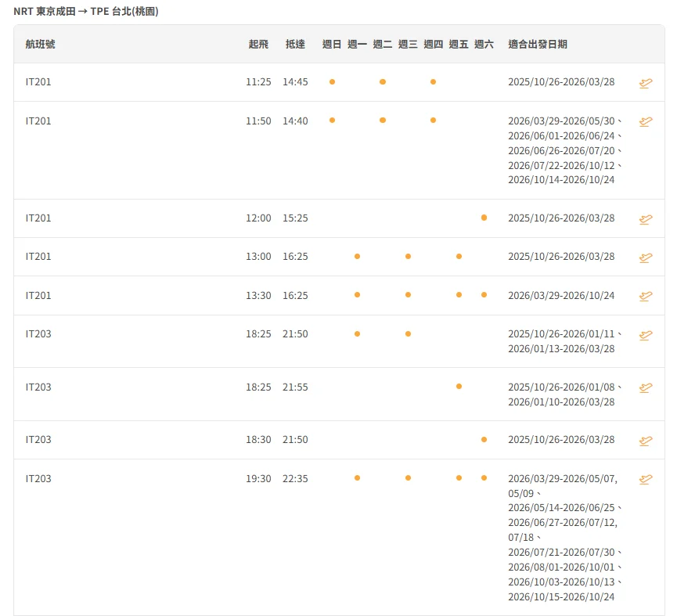The image size is (677, 616).
Task: Click the IT201 flight number departing 11:25
Action: coord(38,82)
